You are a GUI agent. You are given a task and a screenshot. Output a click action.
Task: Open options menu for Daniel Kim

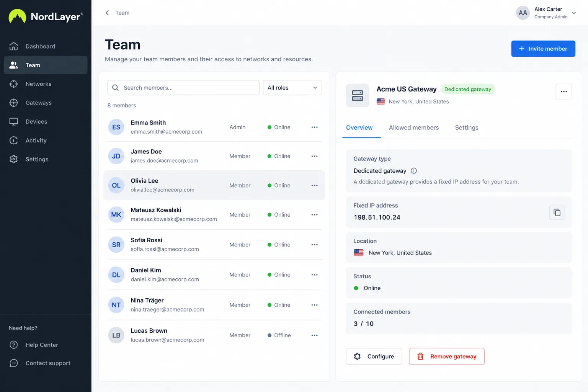pos(314,275)
